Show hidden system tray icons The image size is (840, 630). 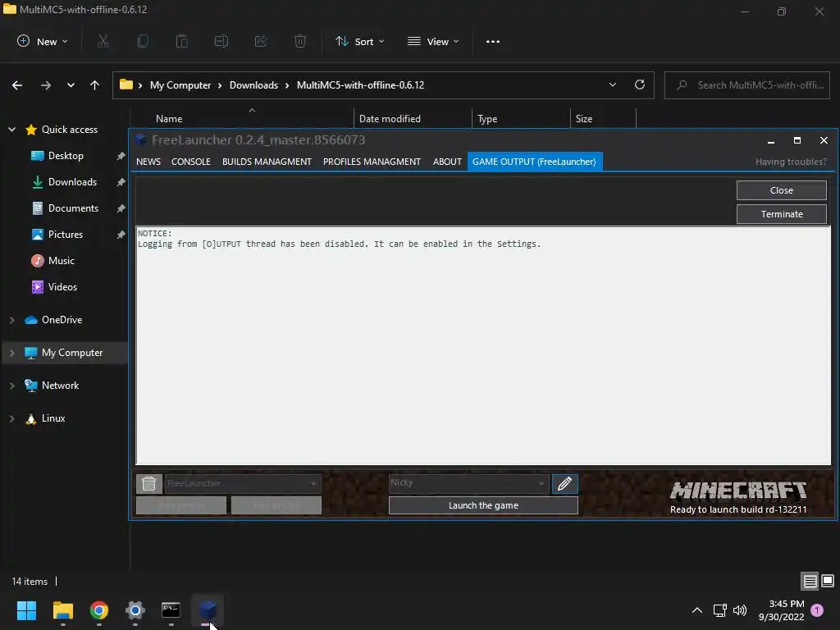(697, 610)
